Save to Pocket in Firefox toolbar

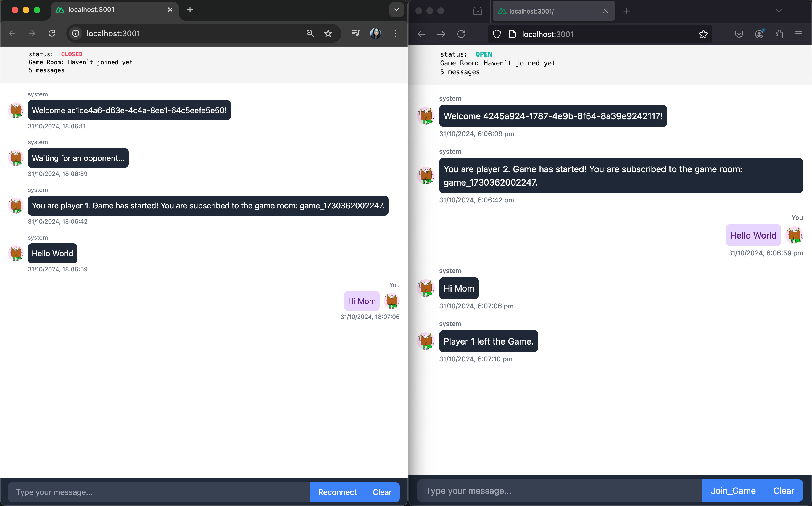click(x=739, y=34)
